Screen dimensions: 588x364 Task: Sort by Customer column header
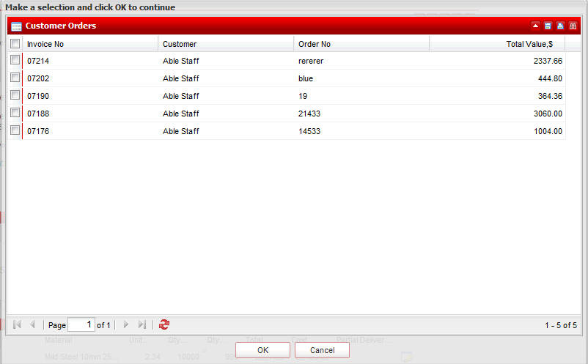pos(225,44)
